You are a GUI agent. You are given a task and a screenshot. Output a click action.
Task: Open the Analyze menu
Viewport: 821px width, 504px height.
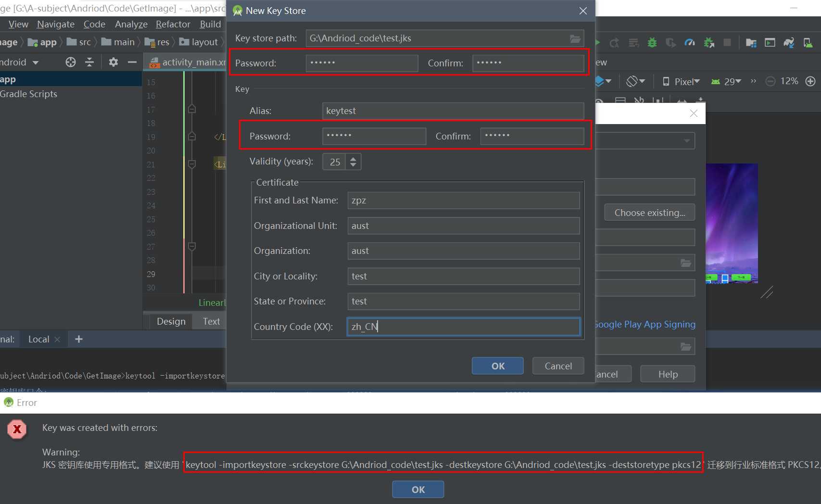(x=131, y=24)
